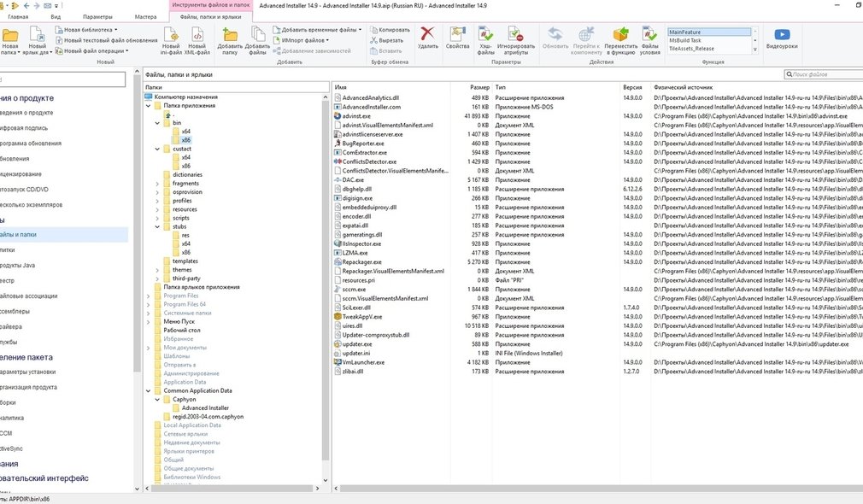
Task: Collapse the stubs folder node
Action: 157,226
